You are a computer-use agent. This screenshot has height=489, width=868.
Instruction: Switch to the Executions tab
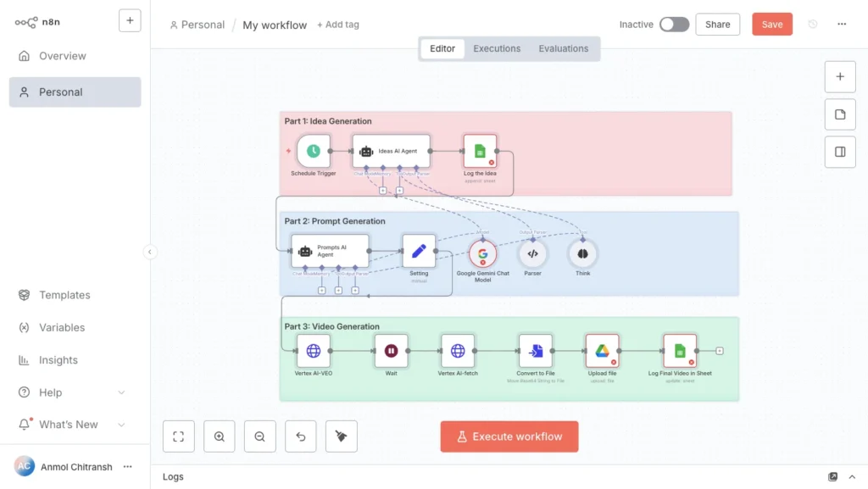497,48
